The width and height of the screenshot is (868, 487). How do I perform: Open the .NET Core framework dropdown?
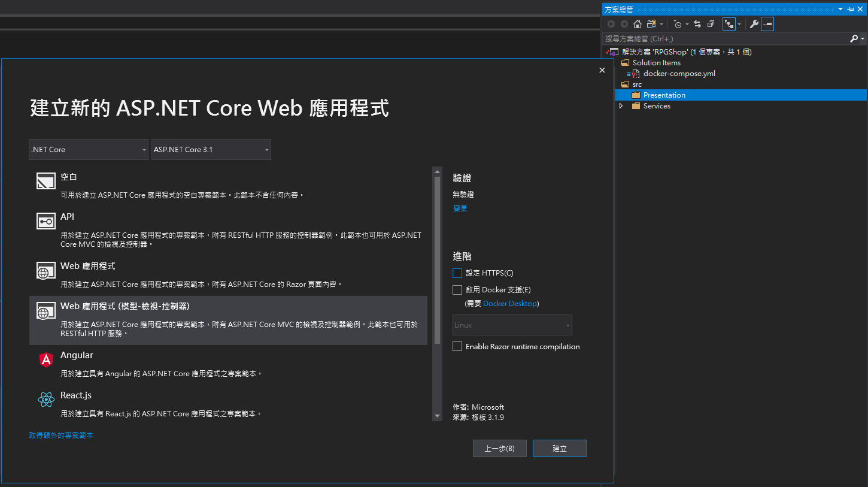(x=89, y=150)
